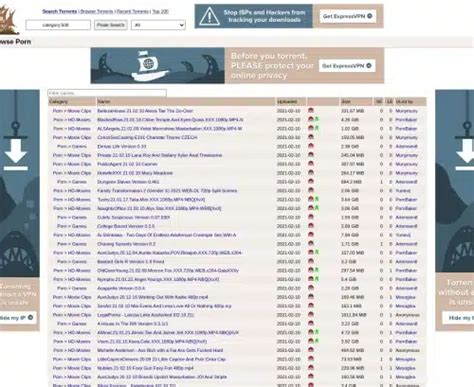Image resolution: width=474 pixels, height=387 pixels.
Task: Click green trusted icon in the 1.02 GiB row
Action: [x=317, y=128]
